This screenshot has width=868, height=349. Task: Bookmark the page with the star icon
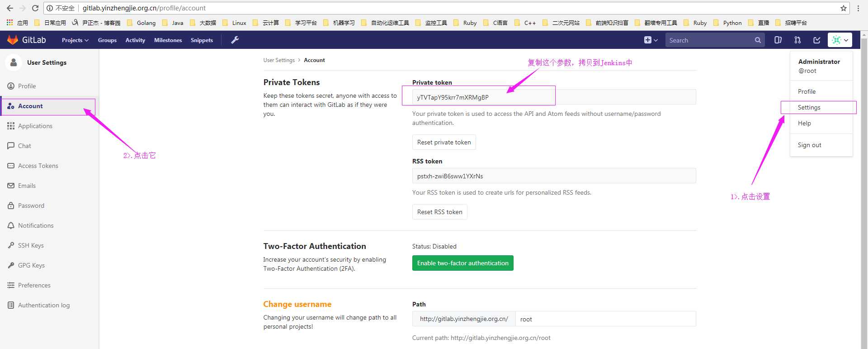click(844, 8)
